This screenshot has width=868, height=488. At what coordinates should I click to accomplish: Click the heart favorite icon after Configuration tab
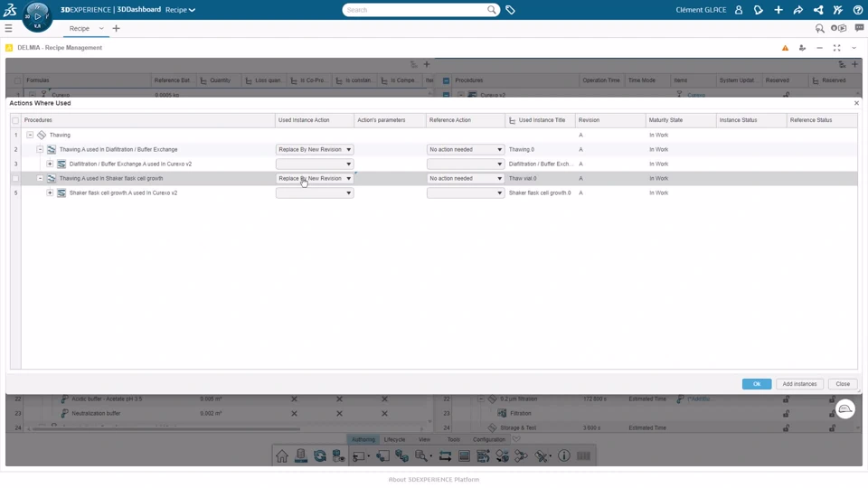516,439
